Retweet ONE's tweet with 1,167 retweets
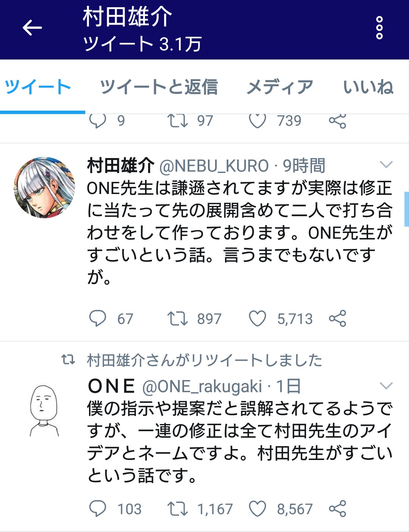409x532 pixels. [177, 509]
